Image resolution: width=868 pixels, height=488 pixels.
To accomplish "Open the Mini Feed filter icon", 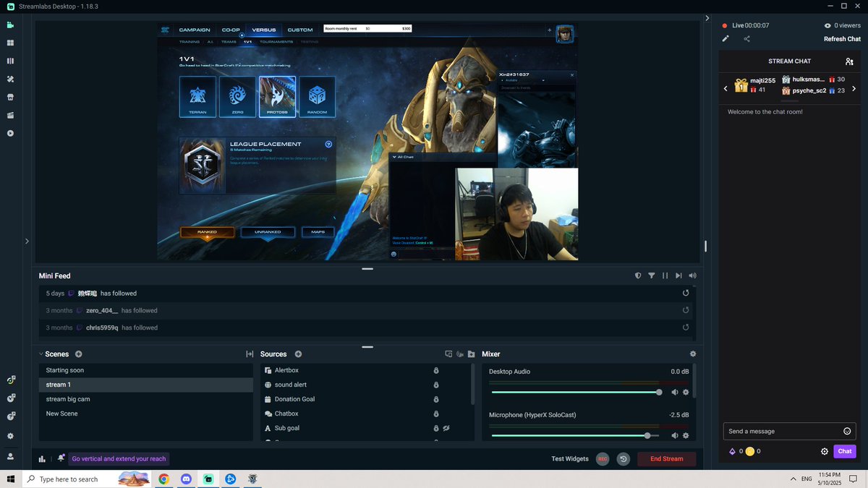I will tap(652, 275).
